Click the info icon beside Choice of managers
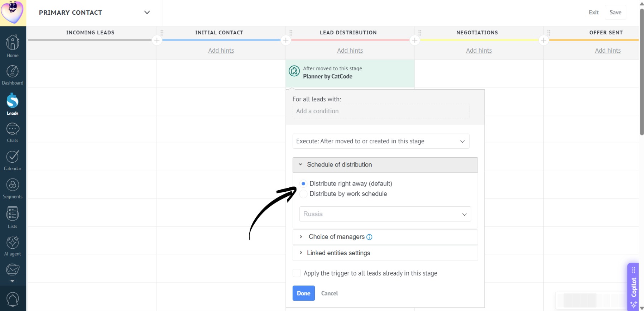 [369, 237]
